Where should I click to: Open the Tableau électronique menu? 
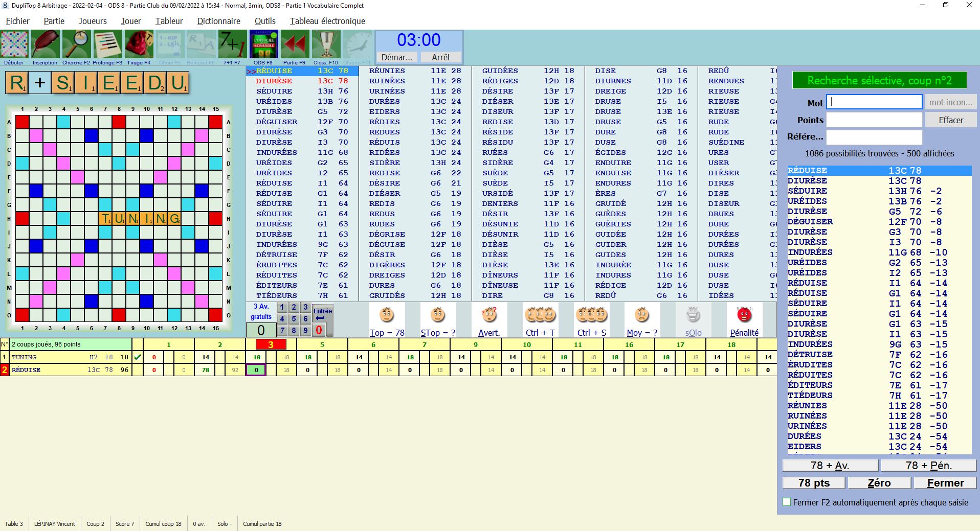(x=327, y=21)
